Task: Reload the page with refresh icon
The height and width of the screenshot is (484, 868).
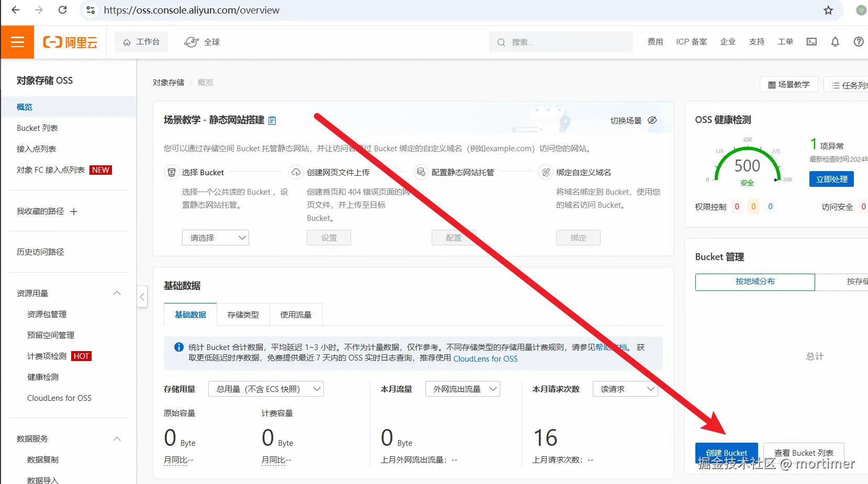Action: (62, 10)
